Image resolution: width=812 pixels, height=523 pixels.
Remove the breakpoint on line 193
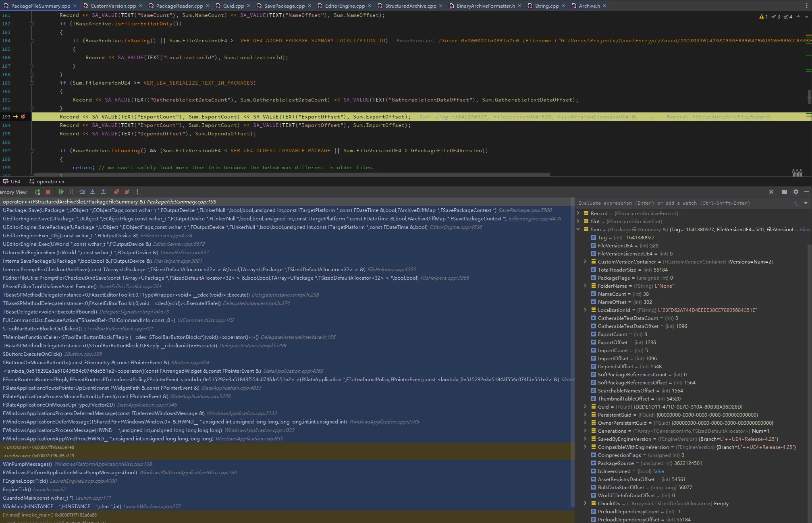[23, 117]
